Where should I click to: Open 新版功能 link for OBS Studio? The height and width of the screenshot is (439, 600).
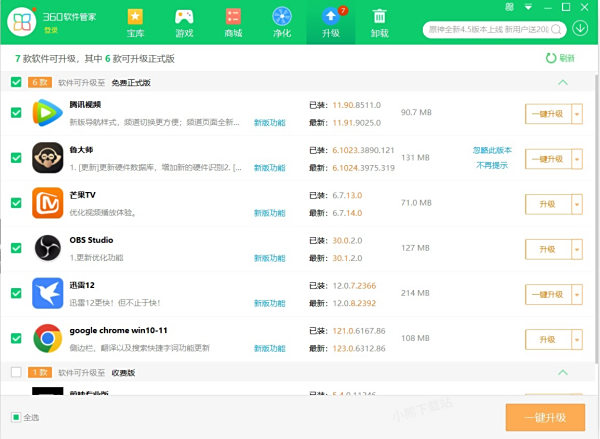click(x=270, y=258)
